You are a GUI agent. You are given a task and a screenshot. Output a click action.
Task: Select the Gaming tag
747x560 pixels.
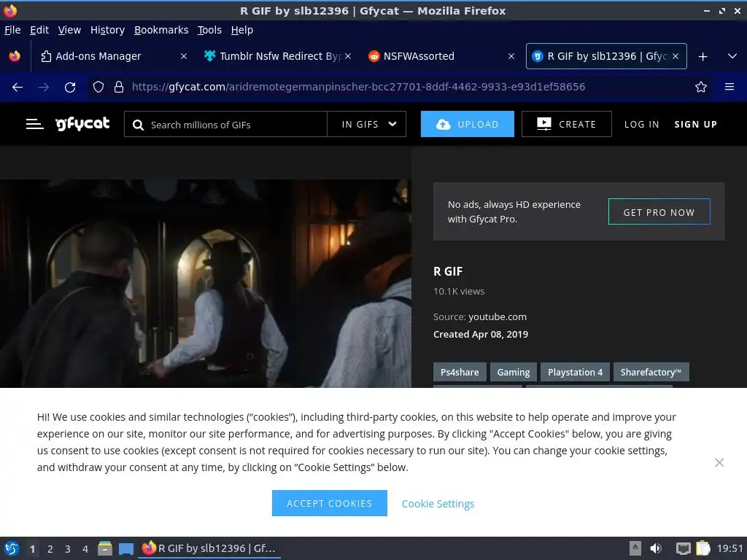tap(514, 372)
